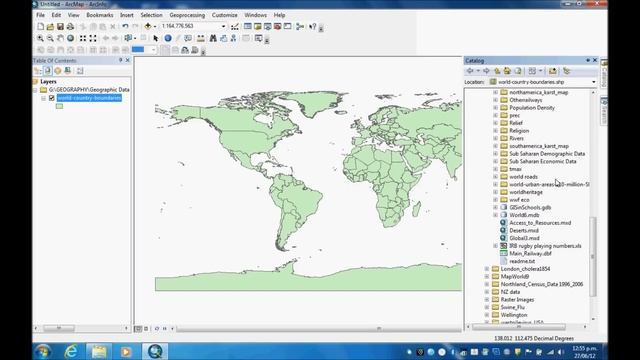Click the Fixed Zoom In icon
This screenshot has width=640, height=360.
tap(83, 38)
